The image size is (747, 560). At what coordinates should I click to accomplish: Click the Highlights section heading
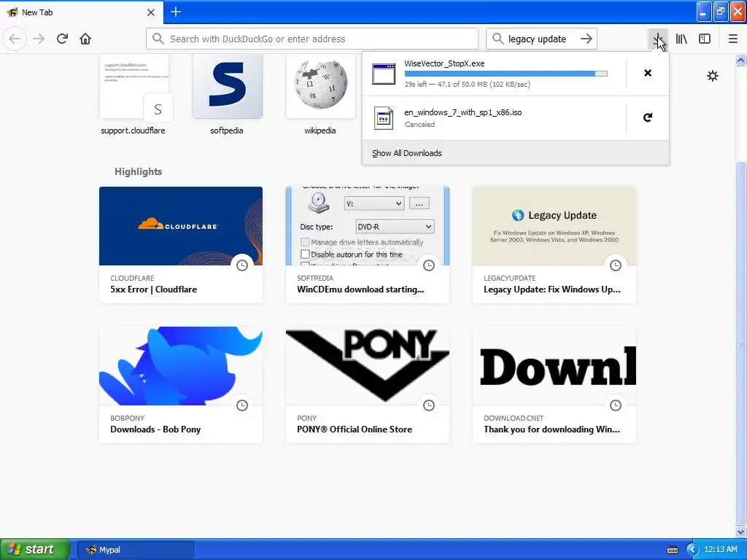pyautogui.click(x=138, y=171)
